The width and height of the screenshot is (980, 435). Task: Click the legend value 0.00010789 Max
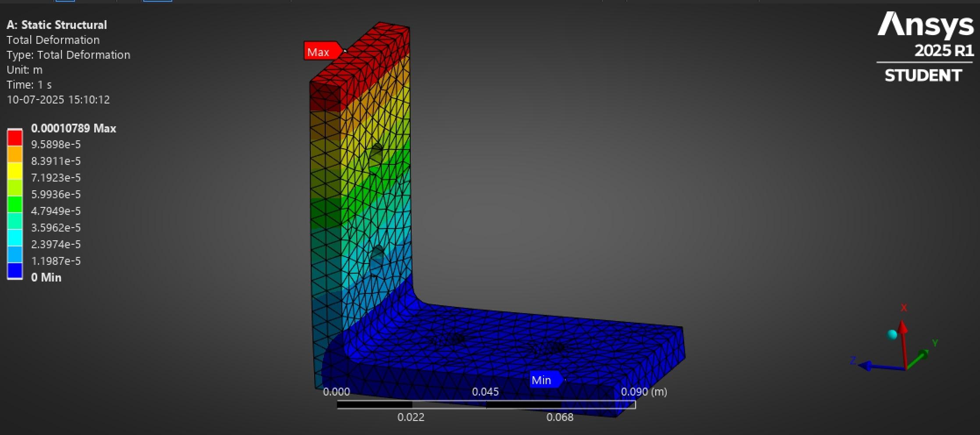(74, 128)
